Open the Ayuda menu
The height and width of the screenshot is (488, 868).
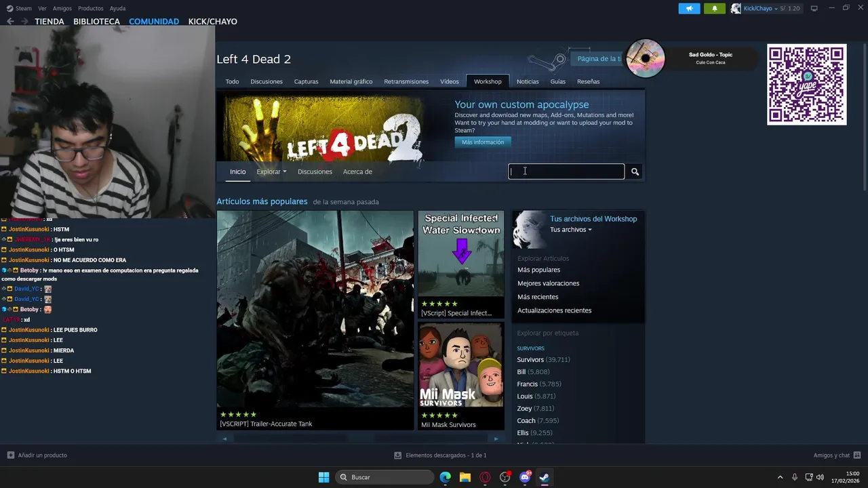[117, 8]
